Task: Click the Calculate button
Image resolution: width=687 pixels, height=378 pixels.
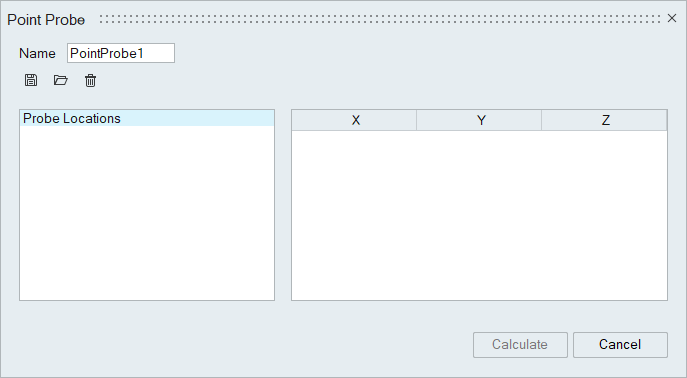Action: pyautogui.click(x=520, y=345)
